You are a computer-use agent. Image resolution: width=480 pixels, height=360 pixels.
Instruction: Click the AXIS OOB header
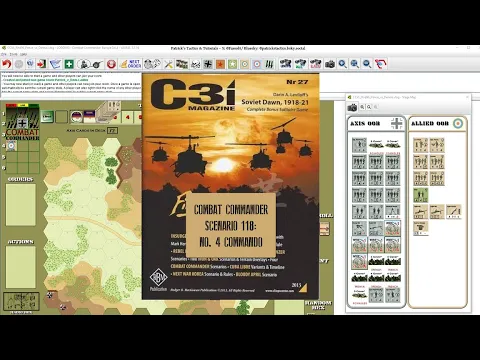coord(365,124)
